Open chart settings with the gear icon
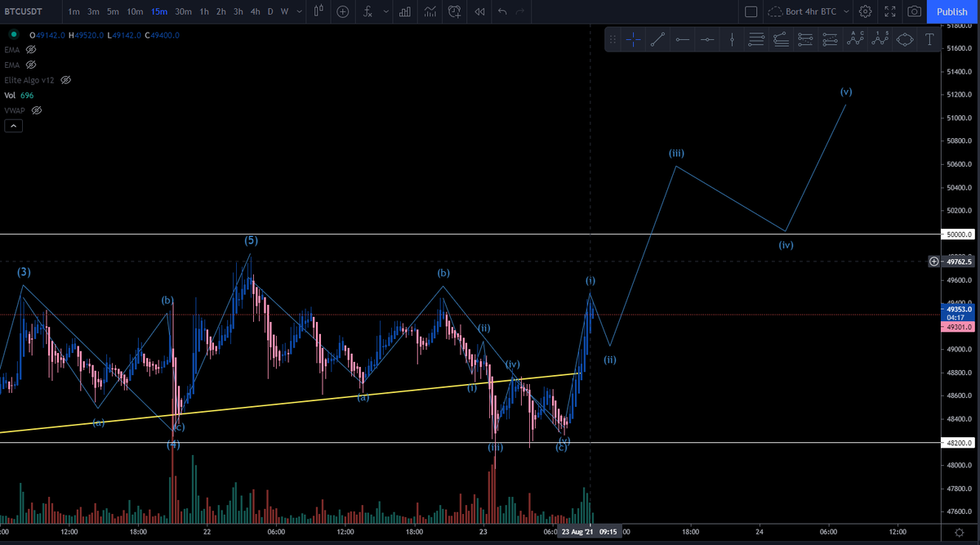Image resolution: width=980 pixels, height=545 pixels. pyautogui.click(x=865, y=11)
